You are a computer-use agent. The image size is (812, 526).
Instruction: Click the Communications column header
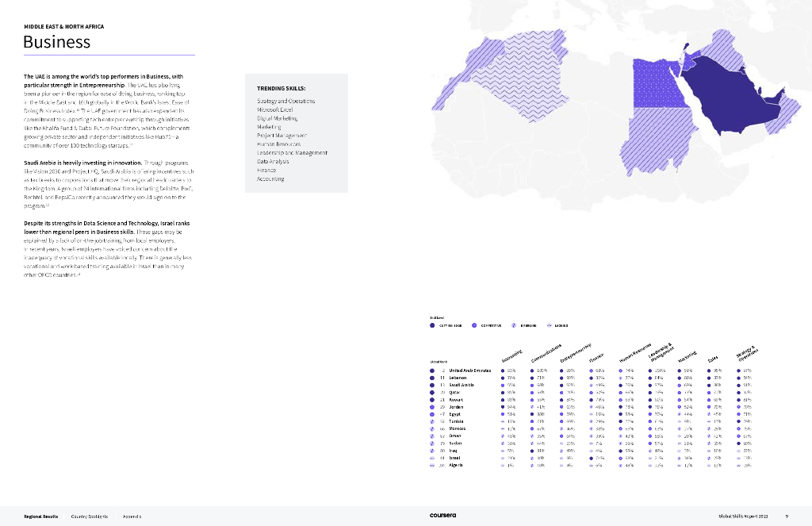point(546,353)
